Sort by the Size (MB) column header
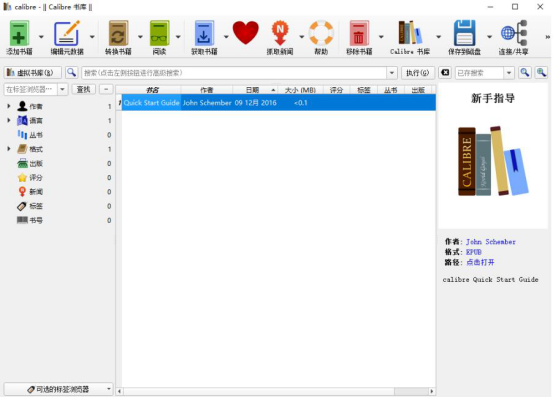The image size is (553, 398). [x=300, y=90]
